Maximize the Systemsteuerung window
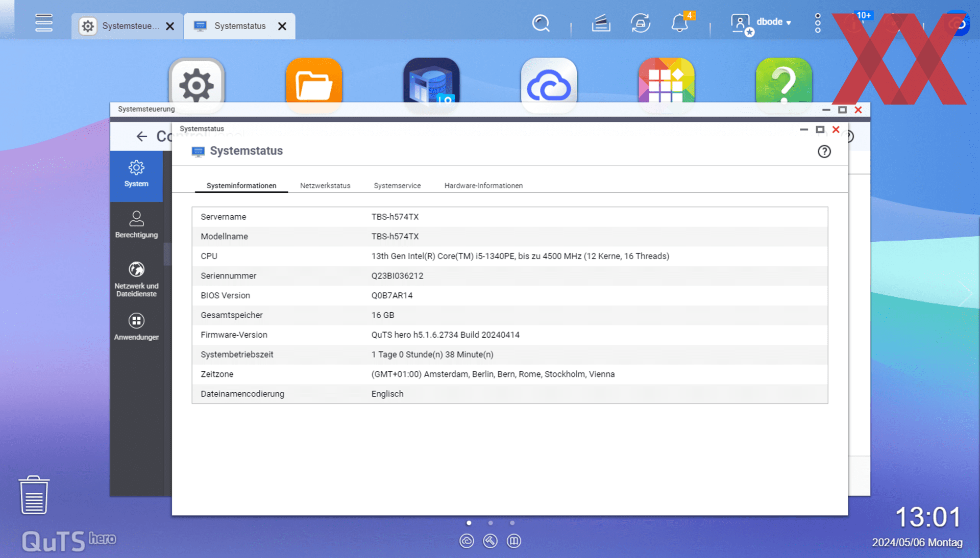Viewport: 980px width, 558px height. click(842, 110)
